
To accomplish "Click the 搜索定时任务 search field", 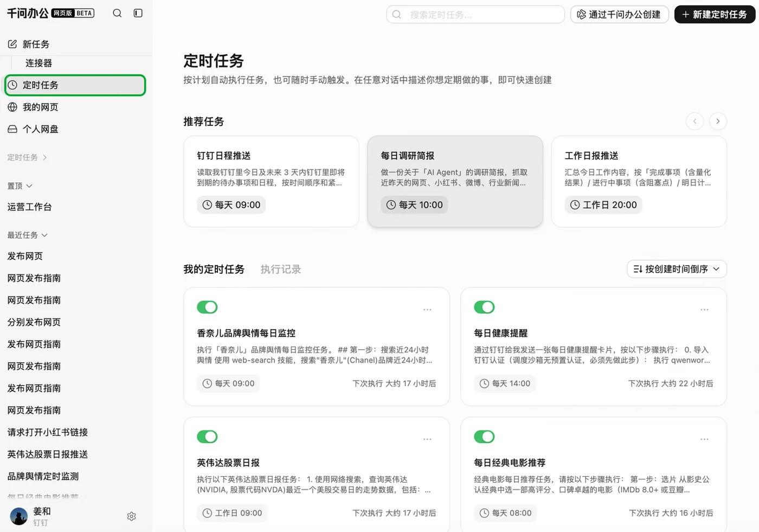I will click(x=475, y=15).
